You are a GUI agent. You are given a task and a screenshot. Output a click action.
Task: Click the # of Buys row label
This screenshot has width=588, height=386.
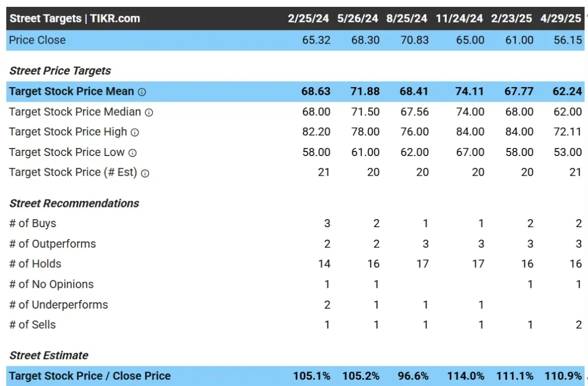(33, 224)
